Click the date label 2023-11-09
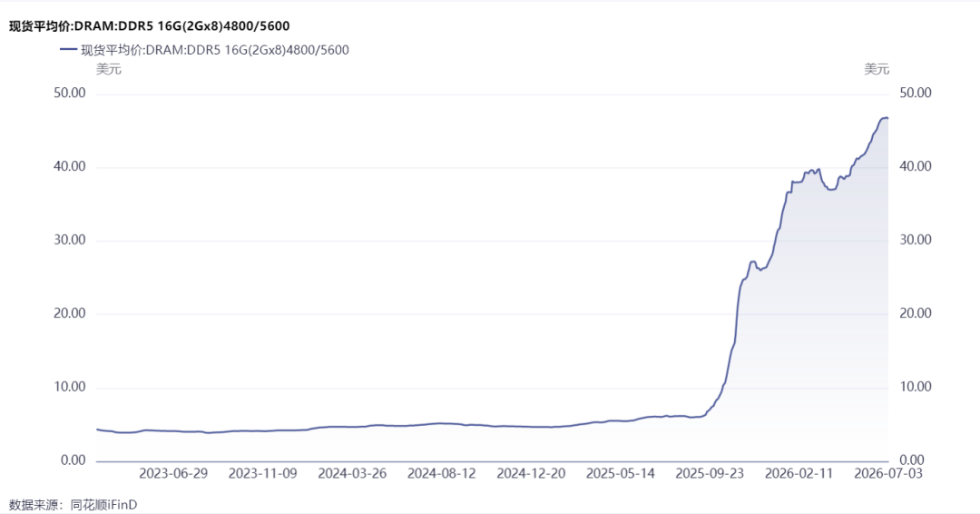 pos(262,474)
